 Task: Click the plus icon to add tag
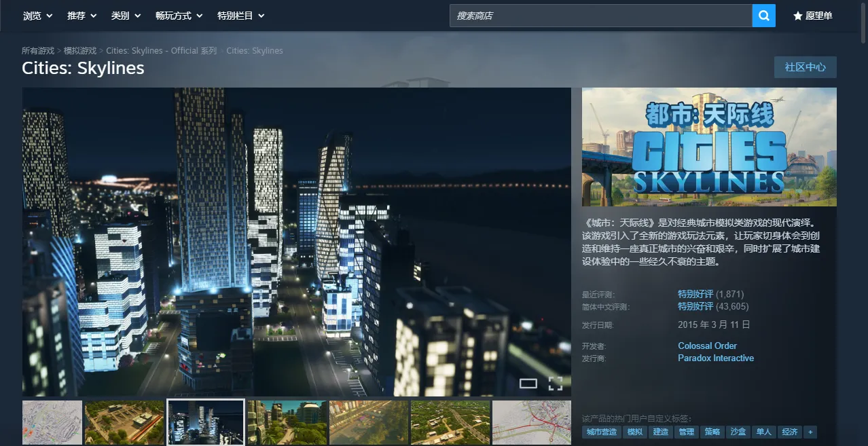[x=810, y=432]
